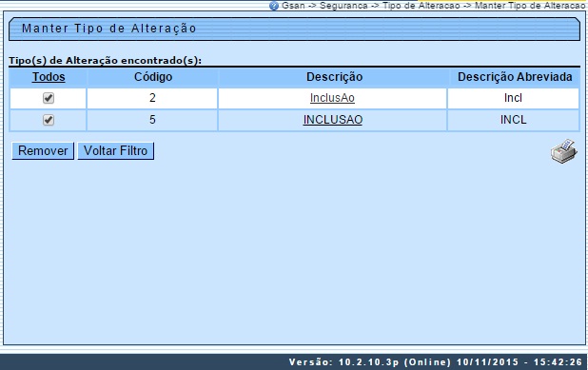The image size is (588, 370).
Task: Click code cell showing 2
Action: tap(152, 98)
